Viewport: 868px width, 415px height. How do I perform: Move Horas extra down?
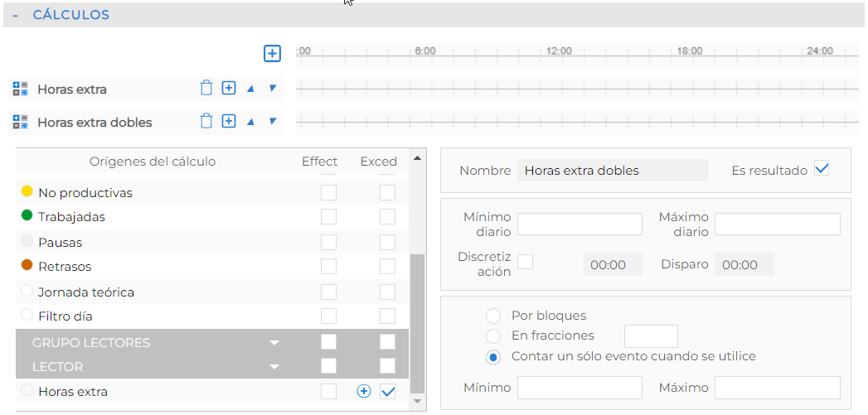pos(273,88)
